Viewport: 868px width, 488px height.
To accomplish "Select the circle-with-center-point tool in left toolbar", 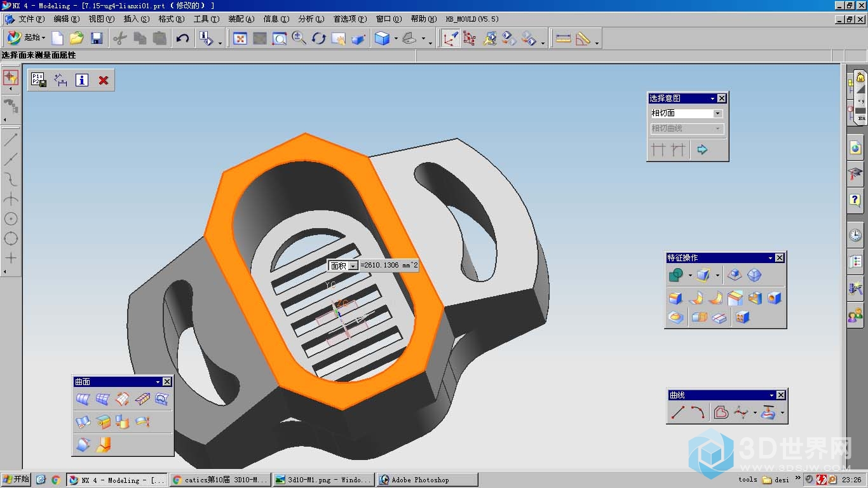I will coord(10,219).
